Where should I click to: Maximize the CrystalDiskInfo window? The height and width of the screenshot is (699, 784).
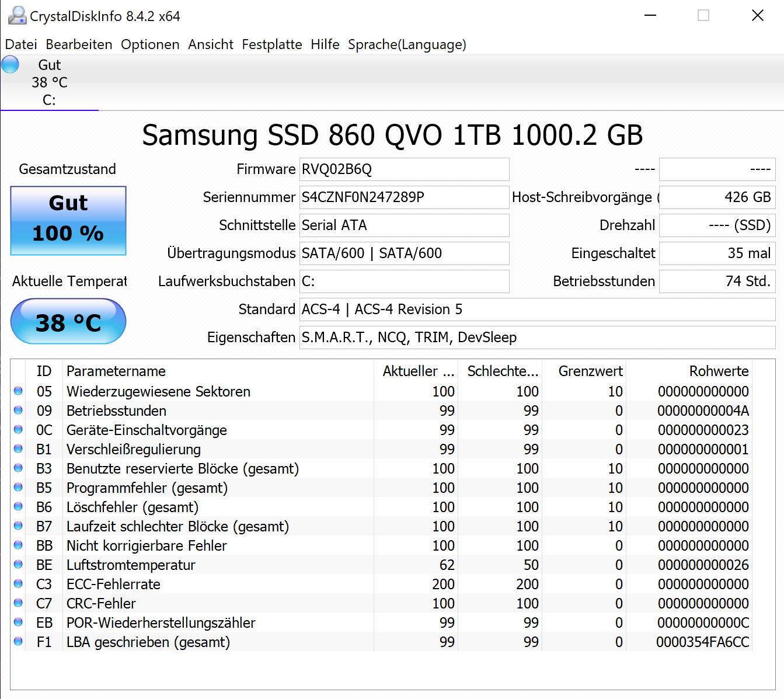coord(703,15)
